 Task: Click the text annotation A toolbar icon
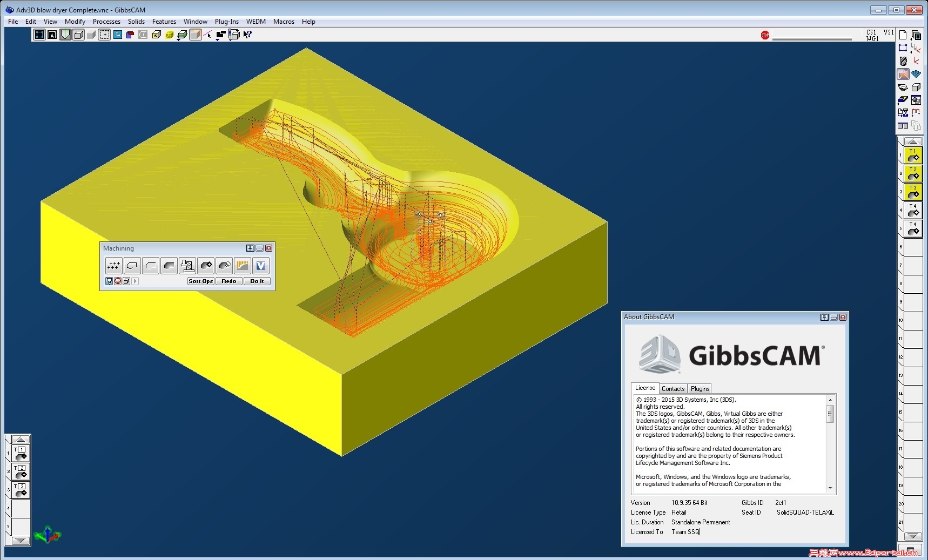tap(52, 35)
